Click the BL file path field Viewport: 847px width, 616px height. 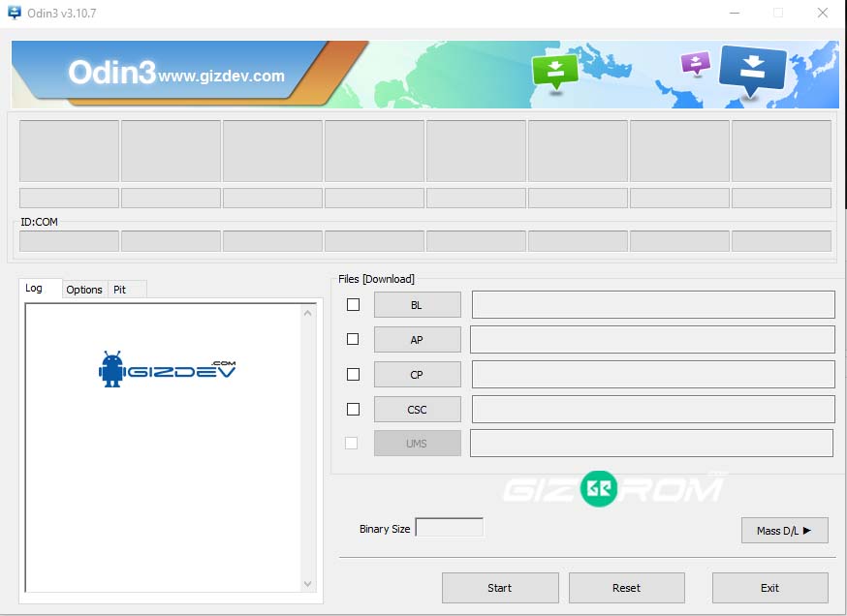653,305
